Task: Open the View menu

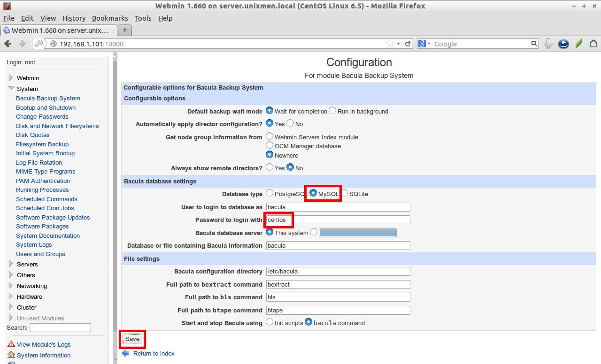Action: click(48, 18)
